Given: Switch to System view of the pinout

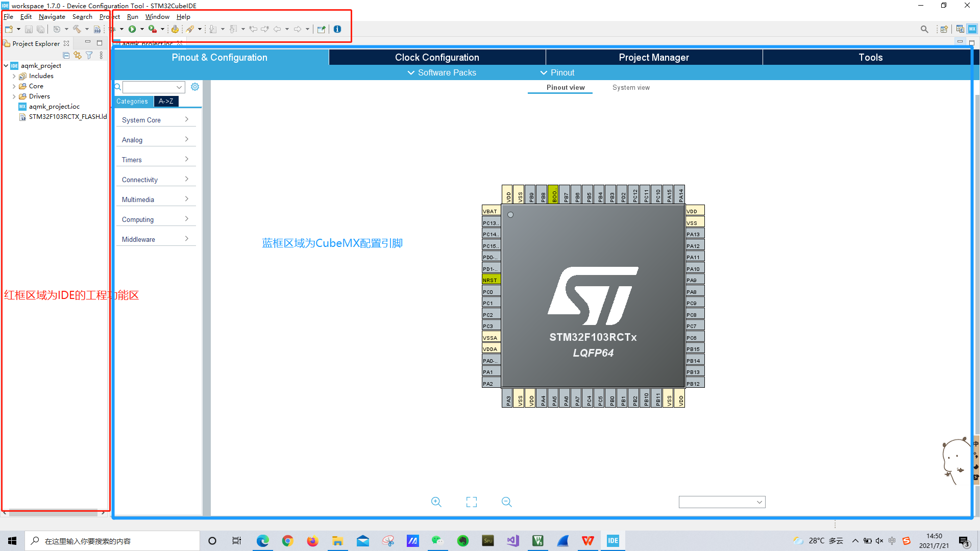Looking at the screenshot, I should point(631,87).
